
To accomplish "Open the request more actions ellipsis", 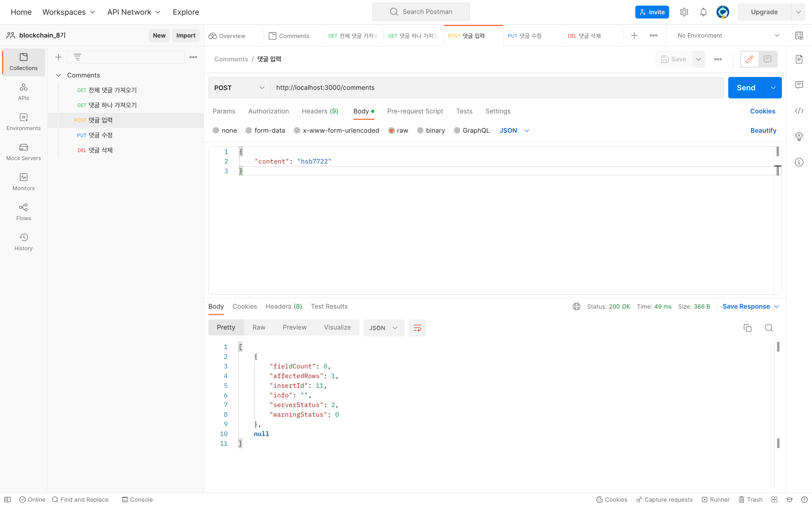I will tap(718, 59).
